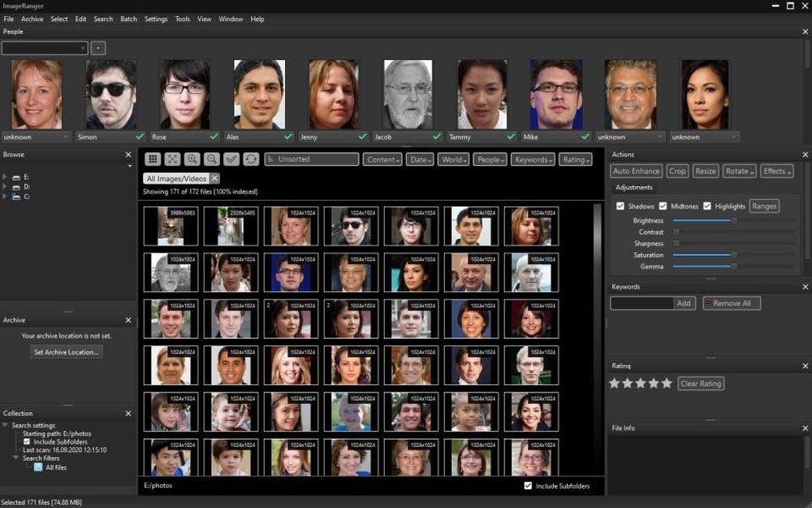The height and width of the screenshot is (508, 812).
Task: Open the Rotate dropdown in Actions
Action: click(x=739, y=171)
